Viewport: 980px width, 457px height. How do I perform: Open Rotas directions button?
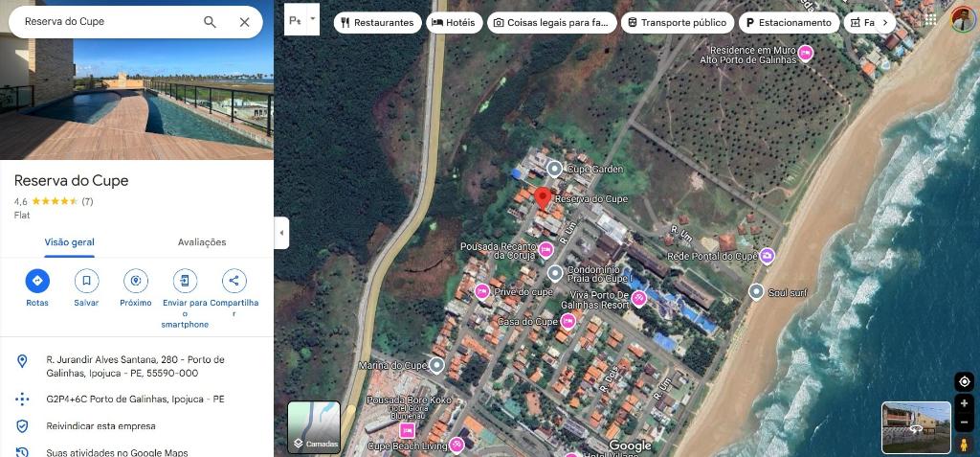pyautogui.click(x=37, y=281)
